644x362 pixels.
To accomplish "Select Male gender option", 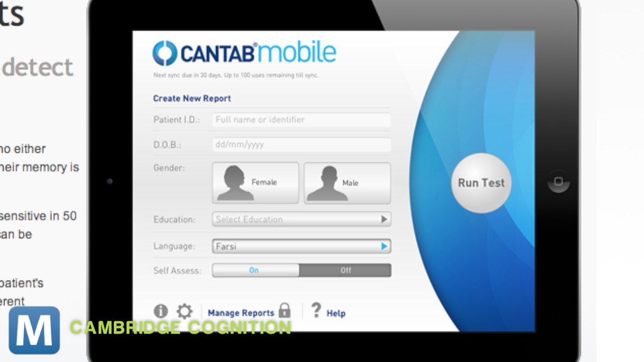I will click(347, 183).
